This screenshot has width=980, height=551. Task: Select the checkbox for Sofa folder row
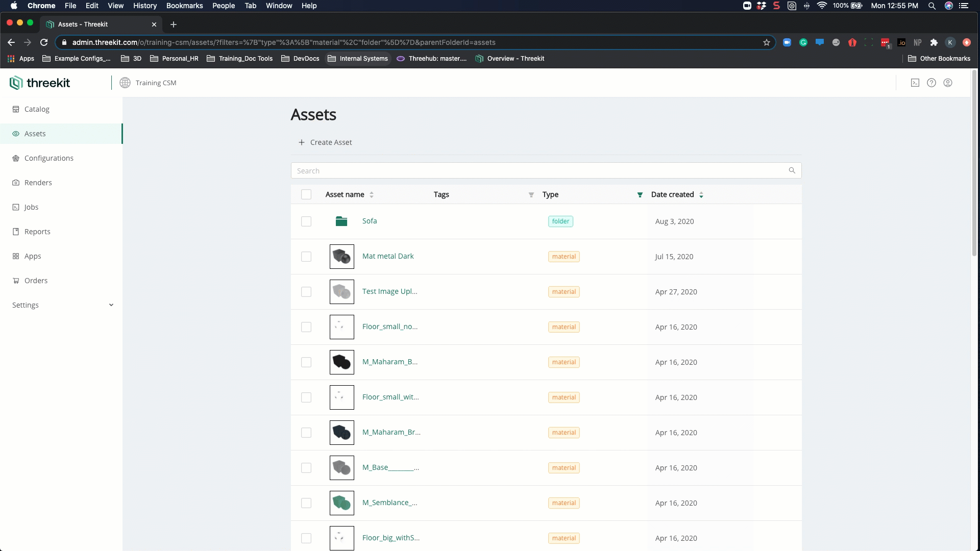pyautogui.click(x=306, y=221)
